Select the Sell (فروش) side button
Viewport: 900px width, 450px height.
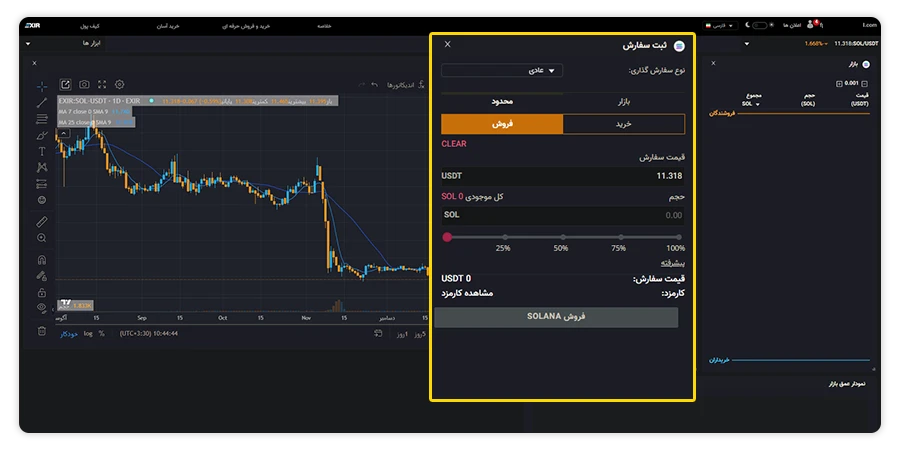[x=502, y=124]
